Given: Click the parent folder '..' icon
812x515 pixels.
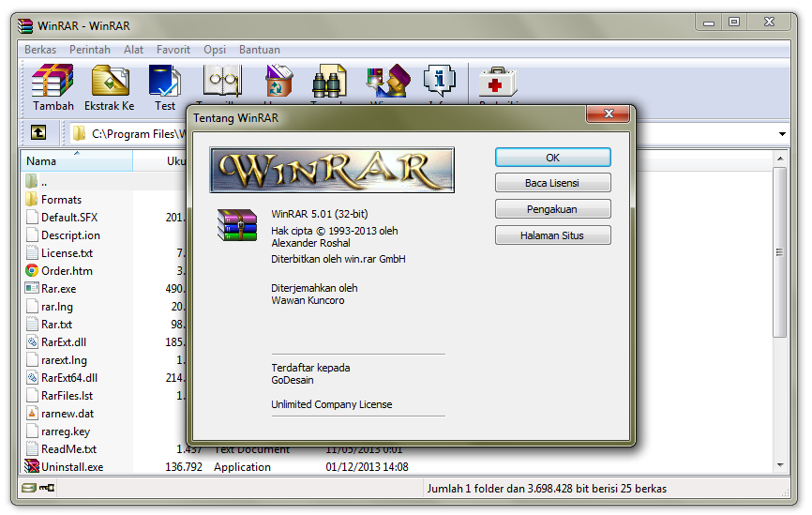Looking at the screenshot, I should 32,181.
